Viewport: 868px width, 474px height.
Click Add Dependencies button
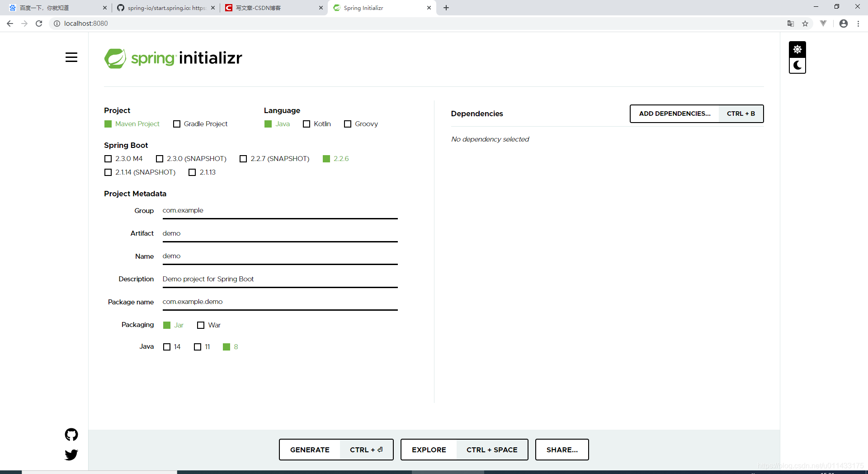(x=697, y=114)
